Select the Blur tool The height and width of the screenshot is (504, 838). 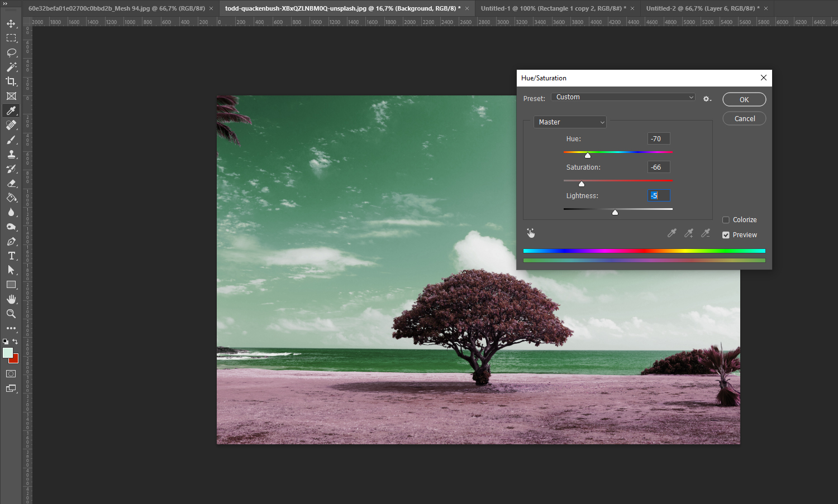pyautogui.click(x=11, y=212)
